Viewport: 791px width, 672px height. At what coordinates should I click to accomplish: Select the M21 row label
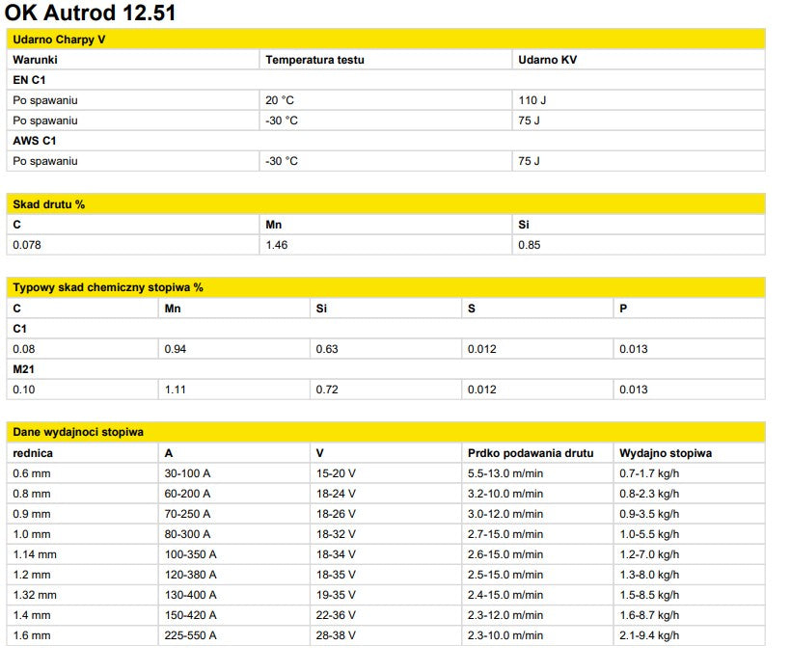[23, 369]
